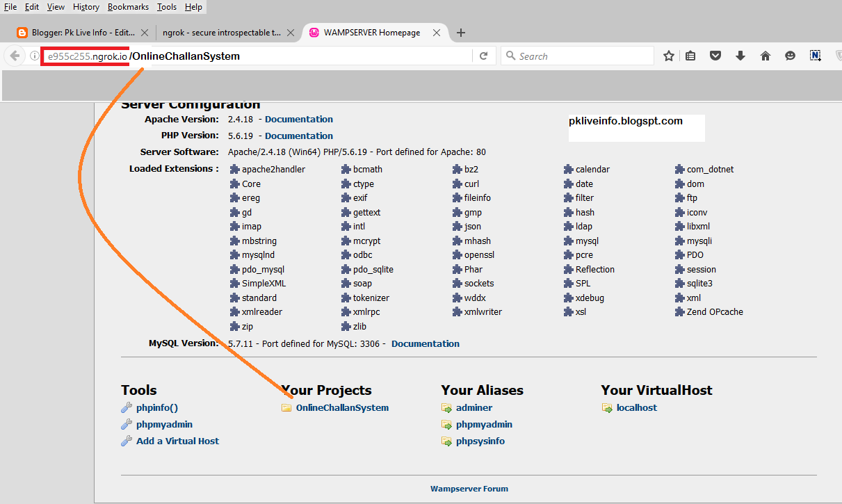Image resolution: width=842 pixels, height=504 pixels.
Task: Click the folder icon beside adminer alias
Action: coord(446,408)
